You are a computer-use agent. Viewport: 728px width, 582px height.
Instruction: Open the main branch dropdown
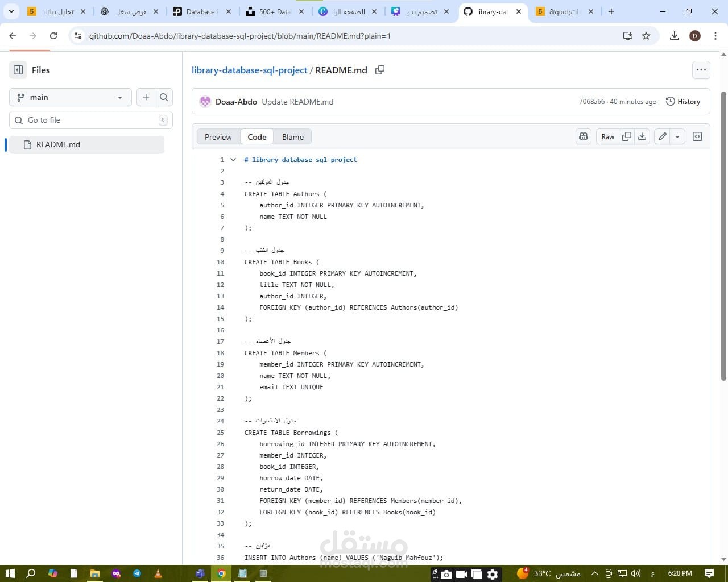tap(71, 97)
